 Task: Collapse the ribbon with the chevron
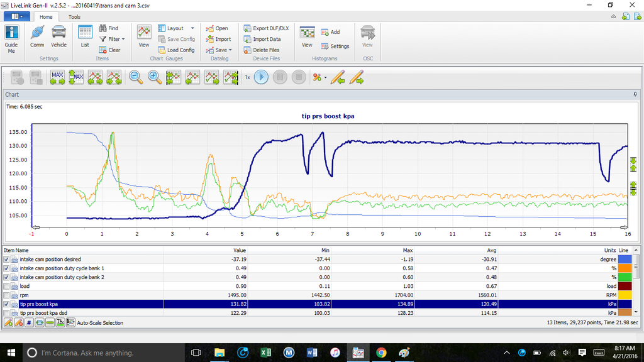pyautogui.click(x=614, y=17)
